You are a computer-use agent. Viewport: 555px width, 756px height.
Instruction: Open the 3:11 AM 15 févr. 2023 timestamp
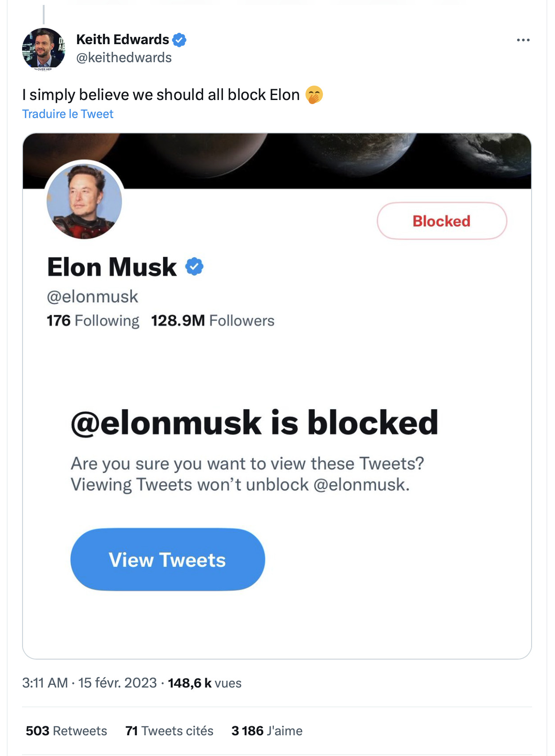(89, 683)
